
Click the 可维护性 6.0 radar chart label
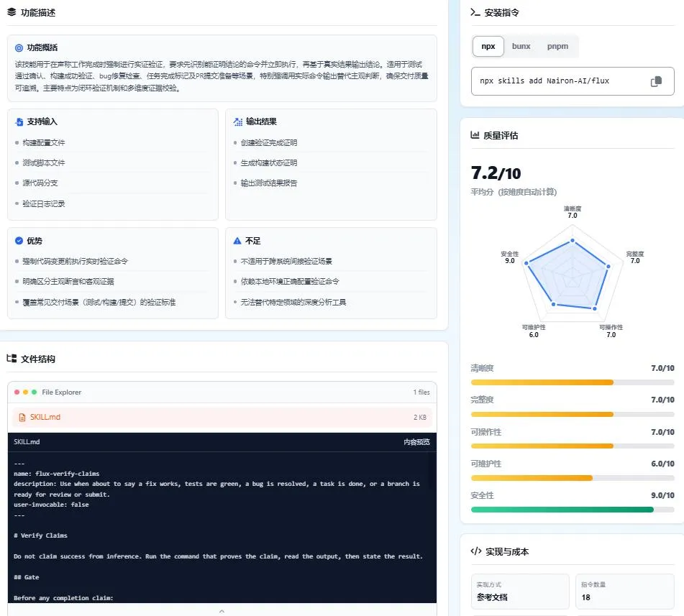534,331
